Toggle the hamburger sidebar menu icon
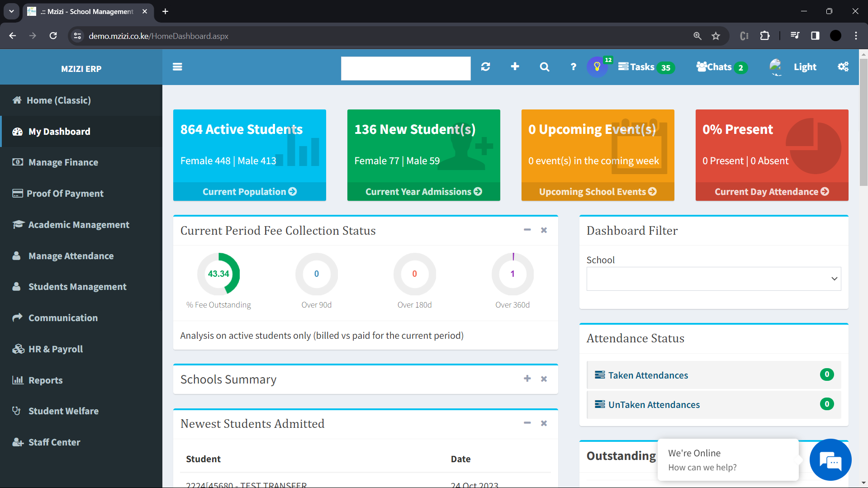This screenshot has width=868, height=488. [177, 67]
